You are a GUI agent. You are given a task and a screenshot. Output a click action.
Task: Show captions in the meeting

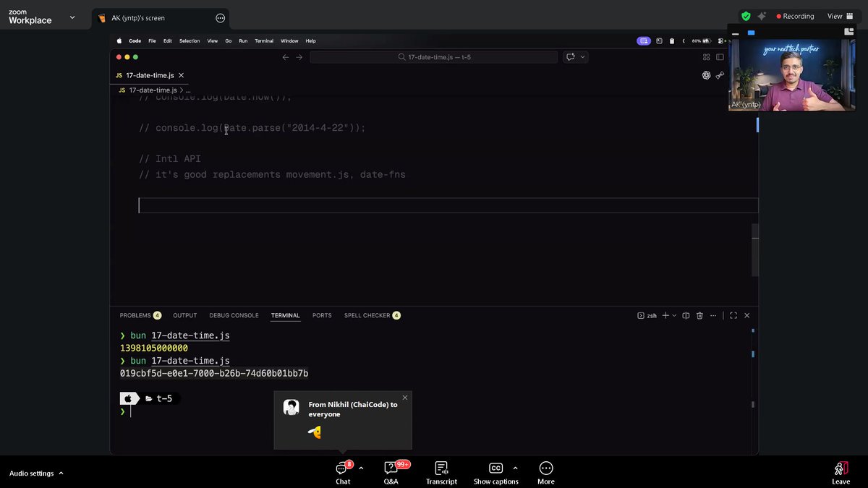click(x=495, y=473)
